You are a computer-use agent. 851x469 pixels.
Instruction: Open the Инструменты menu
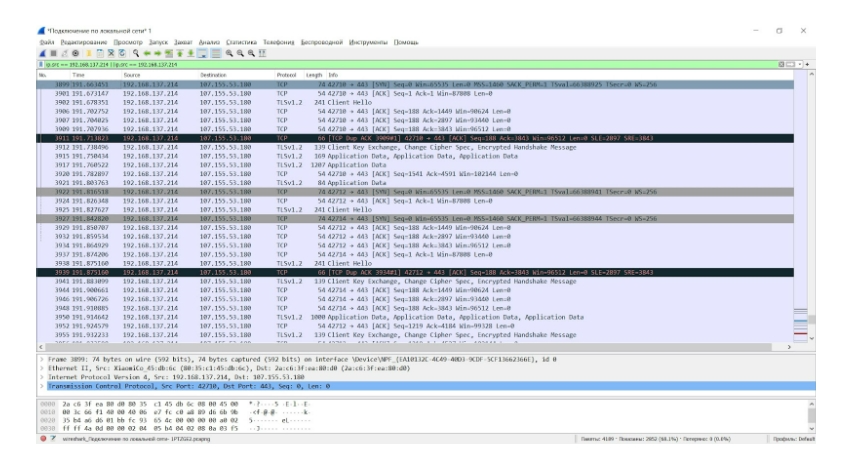tap(368, 42)
